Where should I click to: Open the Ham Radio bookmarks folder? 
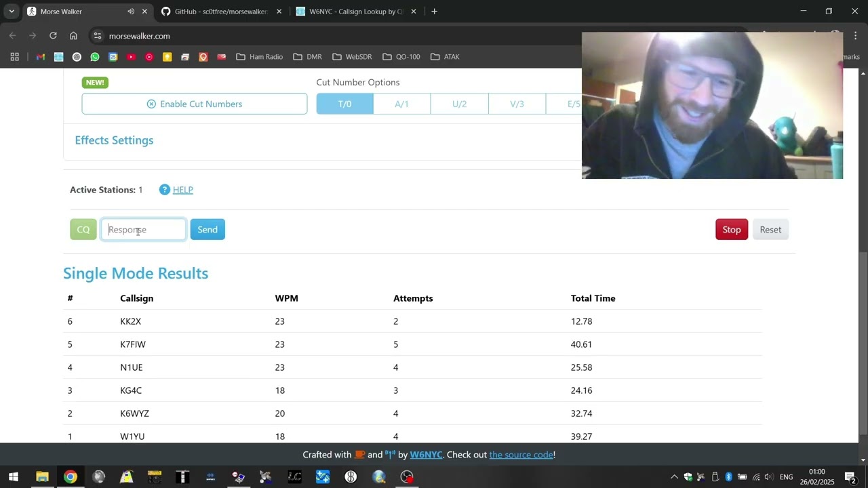click(x=259, y=57)
